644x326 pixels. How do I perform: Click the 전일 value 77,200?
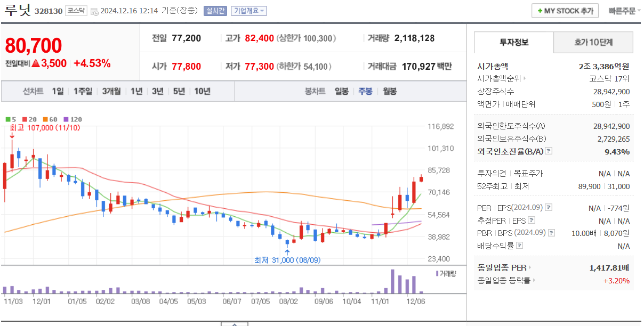[x=187, y=38]
